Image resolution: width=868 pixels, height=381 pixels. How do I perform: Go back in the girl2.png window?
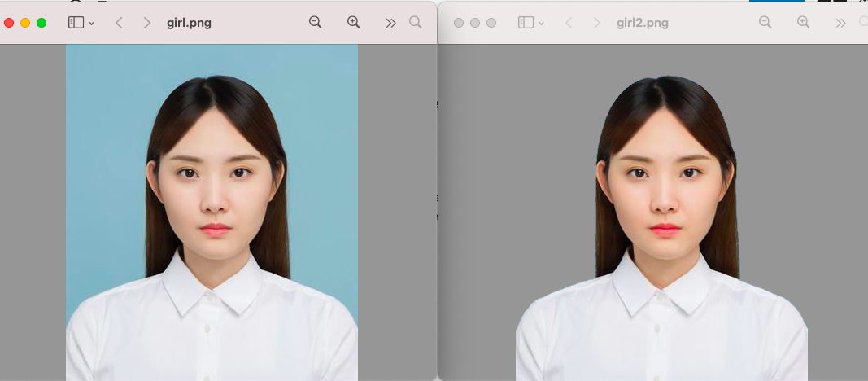coord(569,23)
